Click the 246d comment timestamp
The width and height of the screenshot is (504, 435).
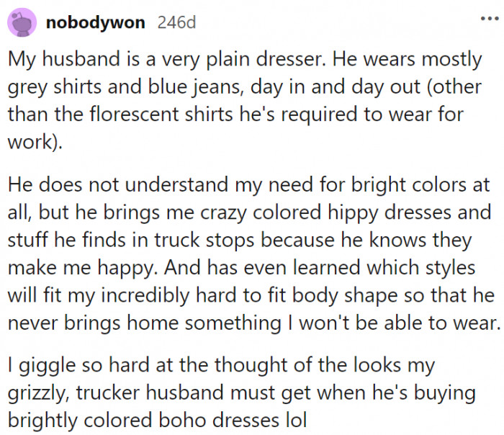pos(176,22)
